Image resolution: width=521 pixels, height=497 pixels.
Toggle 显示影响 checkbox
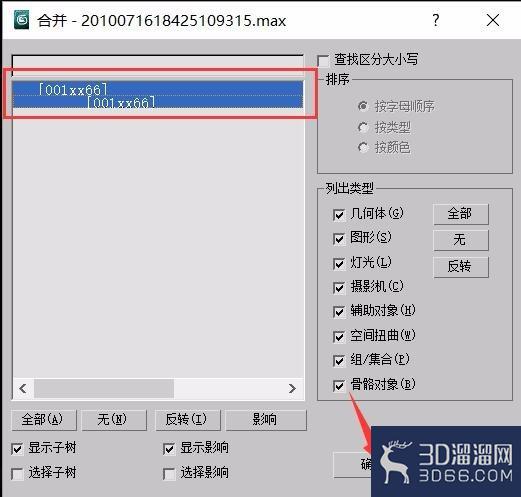click(169, 449)
